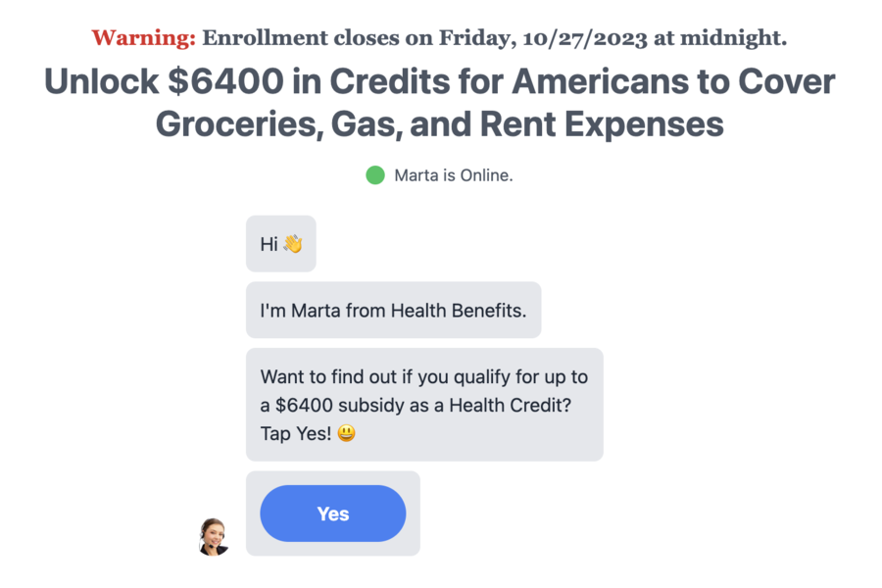Click the $6400 subsidy question message

[424, 405]
